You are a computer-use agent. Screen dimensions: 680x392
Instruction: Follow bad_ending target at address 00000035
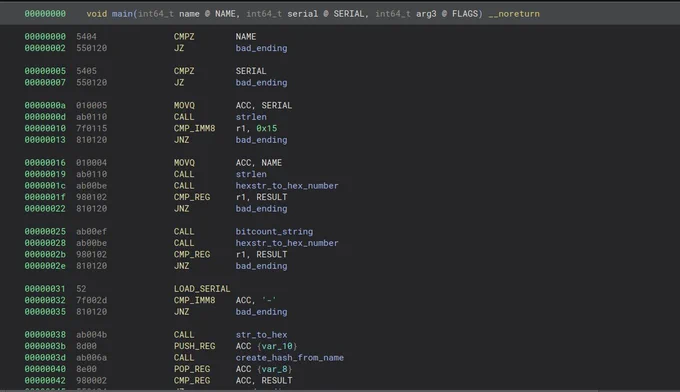pos(262,312)
